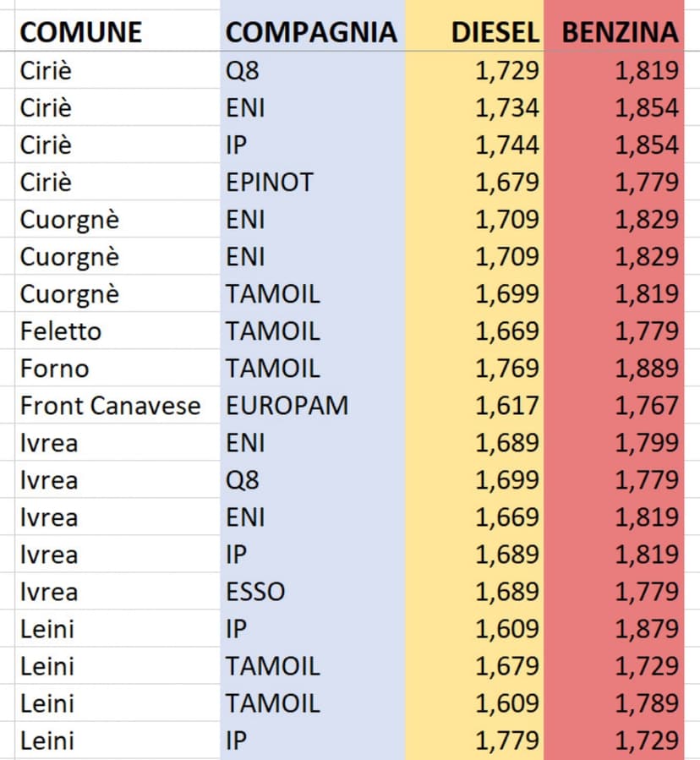700x760 pixels.
Task: Click the benzina price 1,879
Action: (647, 629)
